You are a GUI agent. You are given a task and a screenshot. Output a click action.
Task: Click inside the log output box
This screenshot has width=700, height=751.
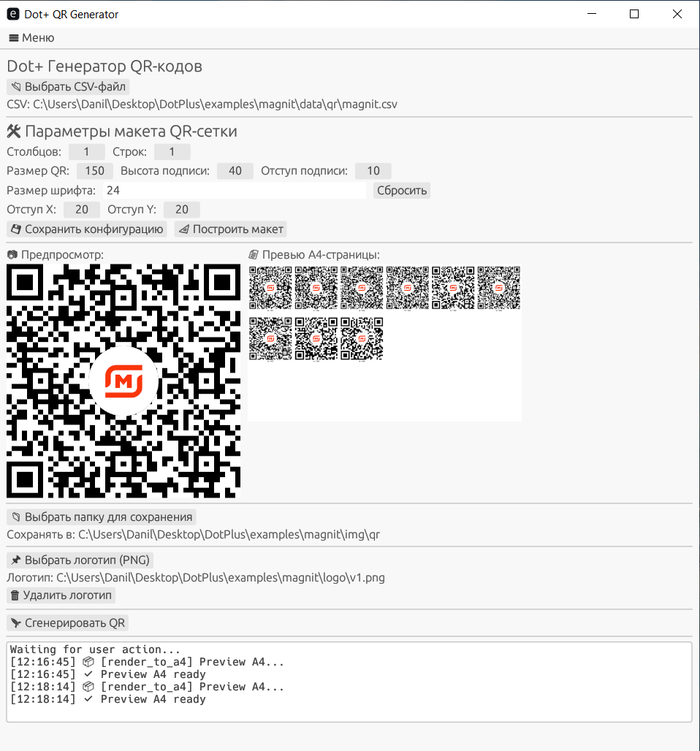[349, 682]
